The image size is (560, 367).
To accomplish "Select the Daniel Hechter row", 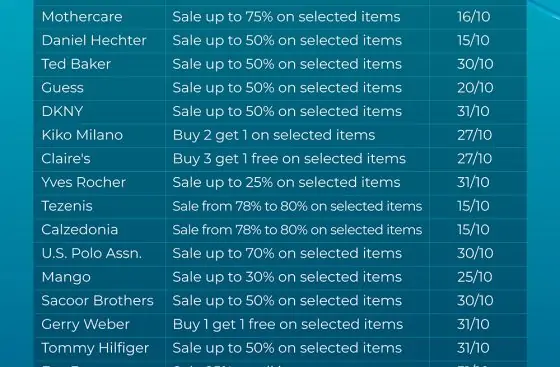I will (x=280, y=40).
